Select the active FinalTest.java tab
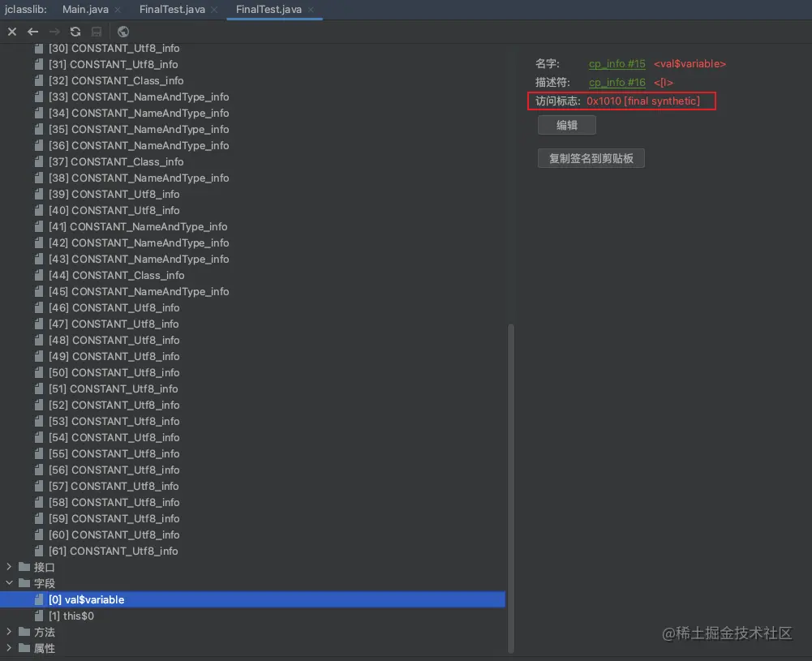 coord(269,9)
